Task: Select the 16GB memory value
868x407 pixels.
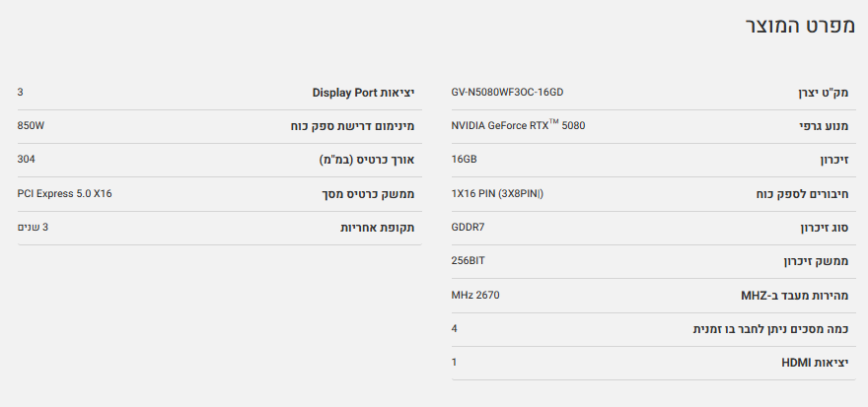Action: click(464, 160)
